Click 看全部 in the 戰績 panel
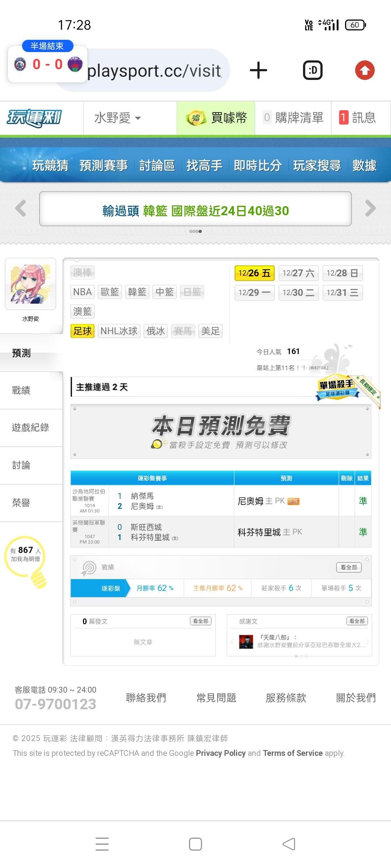 click(349, 567)
